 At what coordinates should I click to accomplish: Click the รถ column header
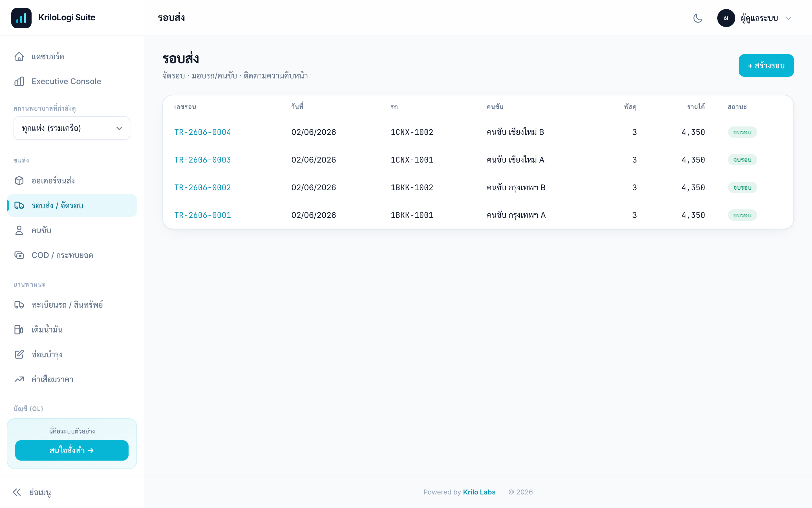tap(394, 107)
